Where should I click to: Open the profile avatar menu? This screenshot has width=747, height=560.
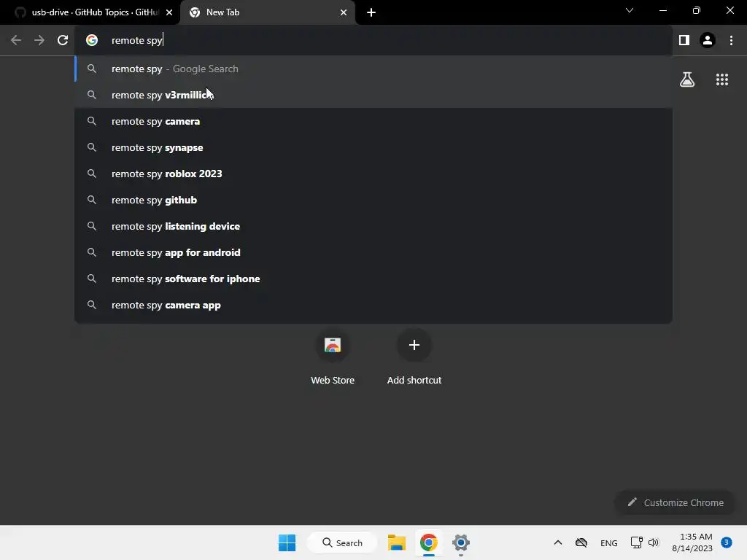tap(708, 40)
